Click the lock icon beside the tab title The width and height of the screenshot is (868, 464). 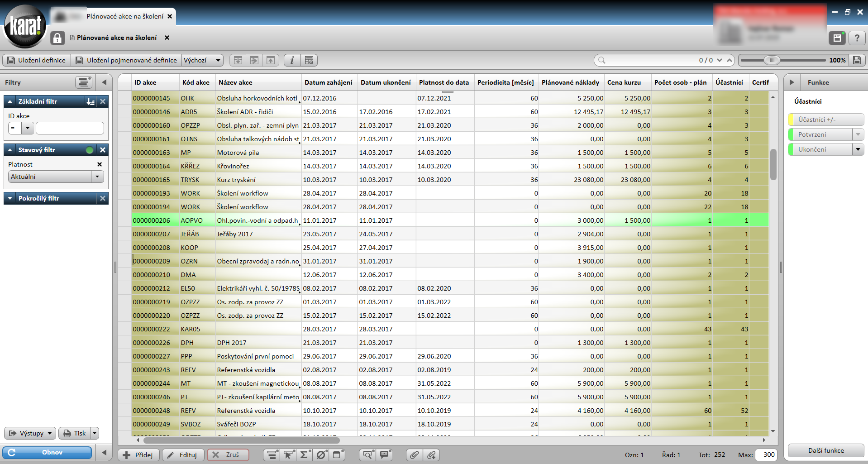(x=57, y=38)
